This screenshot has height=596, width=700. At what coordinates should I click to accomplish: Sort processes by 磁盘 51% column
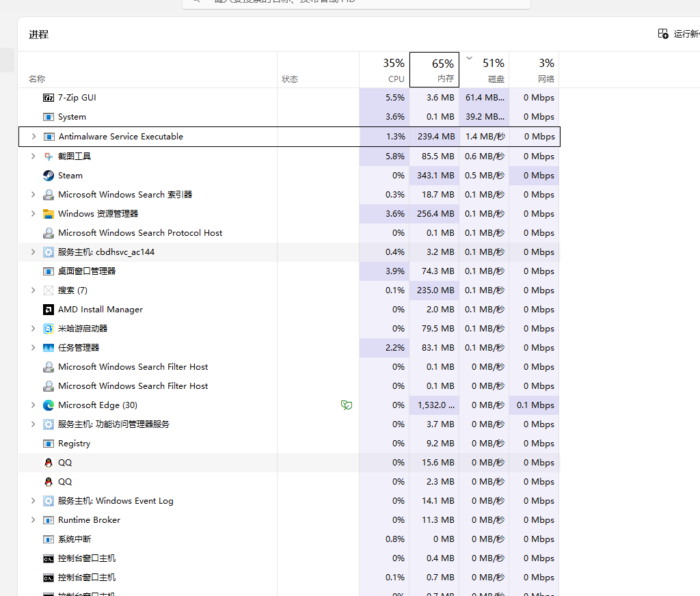pyautogui.click(x=485, y=70)
